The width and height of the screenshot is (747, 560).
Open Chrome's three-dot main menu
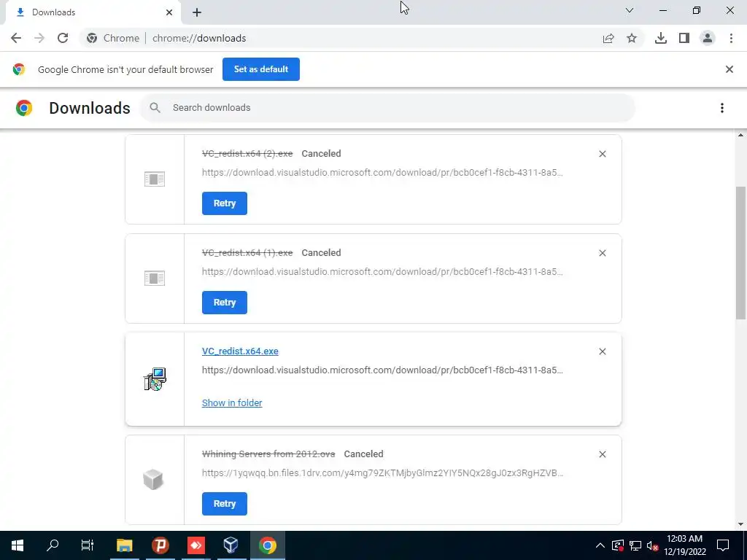731,38
